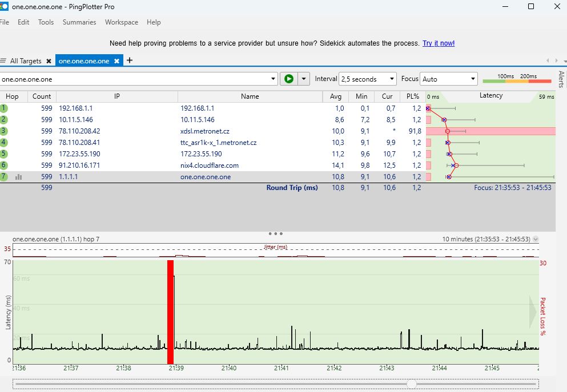Open the Interval dropdown set to 2,5 seconds
This screenshot has width=567, height=392.
point(368,79)
